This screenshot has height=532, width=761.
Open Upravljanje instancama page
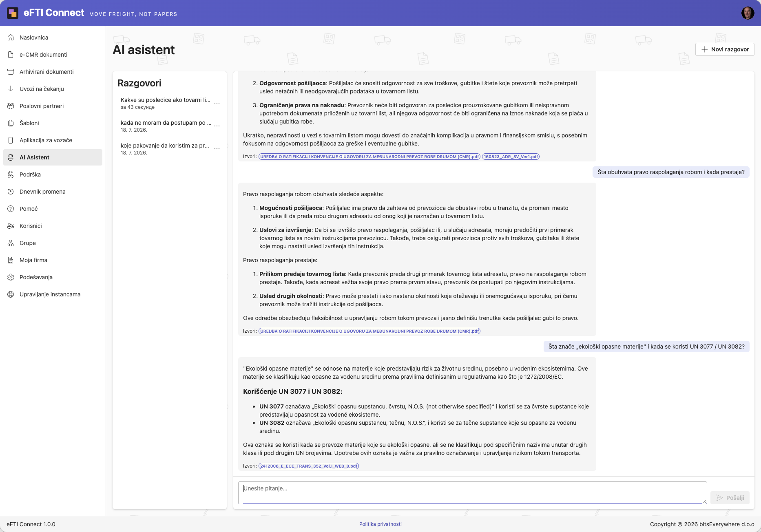[53, 294]
